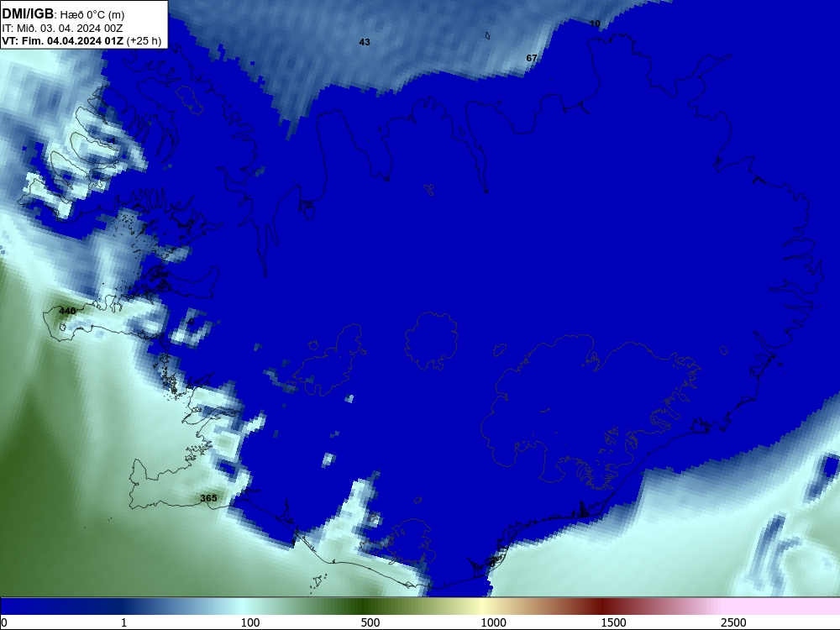This screenshot has height=630, width=840.
Task: Click the VT: Fim. 04.04.2024 01Z line
Action: (63, 41)
